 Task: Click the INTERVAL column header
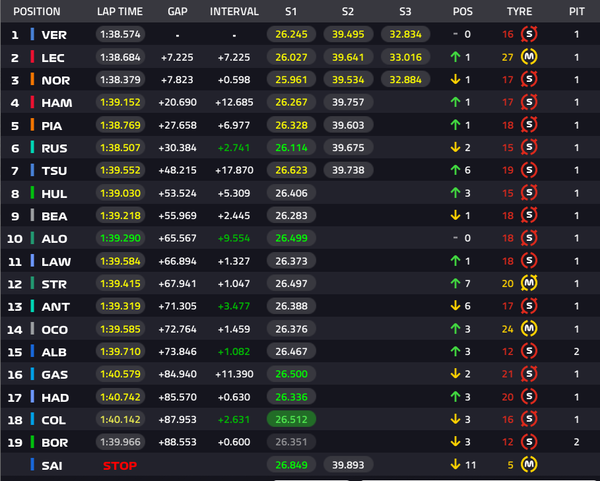click(234, 11)
